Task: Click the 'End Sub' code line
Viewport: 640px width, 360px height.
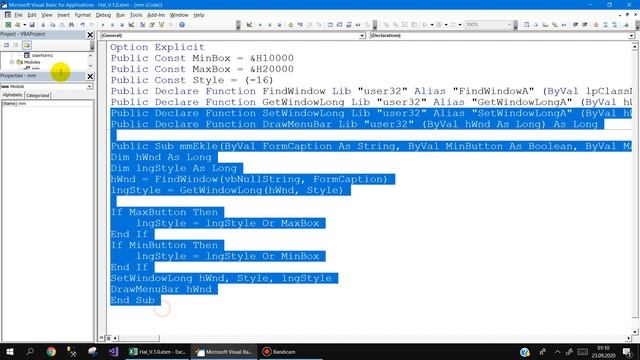Action: [x=133, y=300]
